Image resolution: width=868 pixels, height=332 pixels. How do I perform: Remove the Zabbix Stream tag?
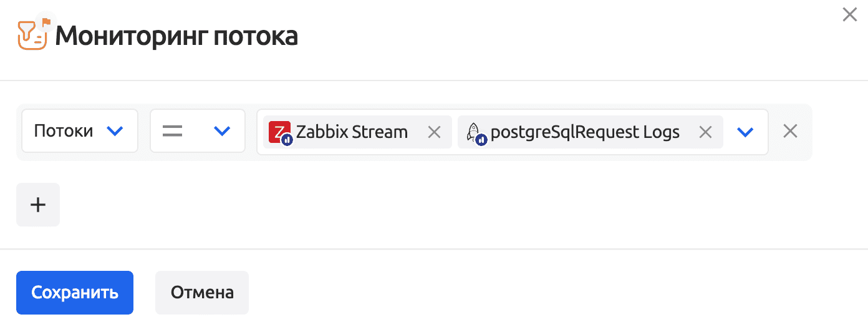point(434,132)
